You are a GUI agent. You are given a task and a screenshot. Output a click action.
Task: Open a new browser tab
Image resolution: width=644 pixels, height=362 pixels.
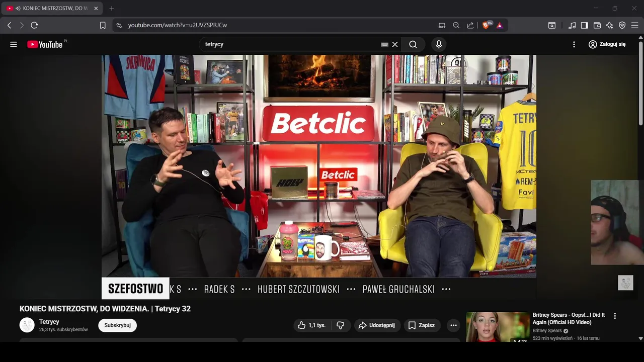coord(112,8)
